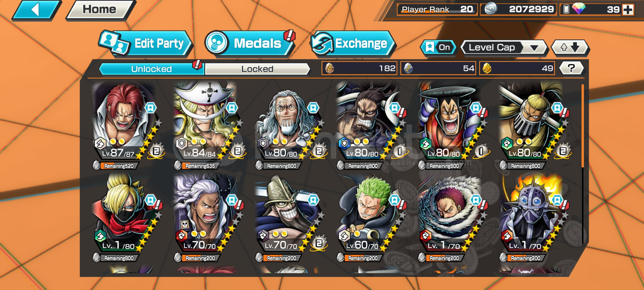Click the silver fragment counter showing 54
The image size is (644, 290).
coord(438,68)
